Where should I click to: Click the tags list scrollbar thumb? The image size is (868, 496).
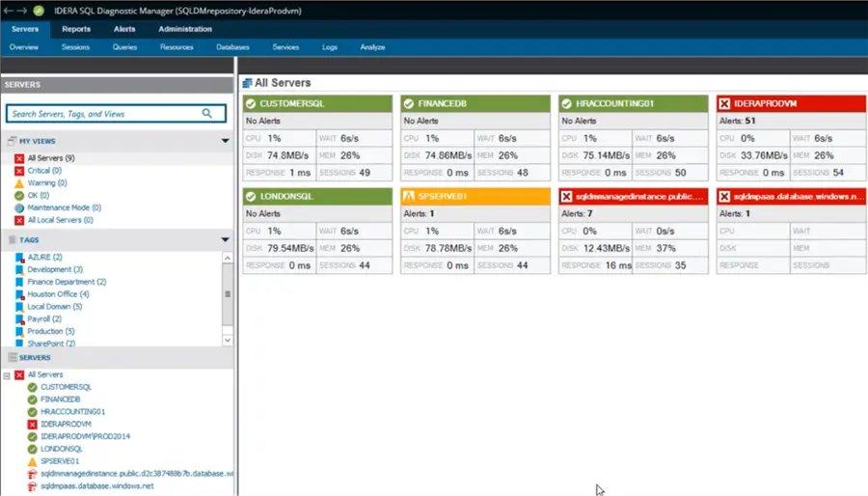(228, 294)
